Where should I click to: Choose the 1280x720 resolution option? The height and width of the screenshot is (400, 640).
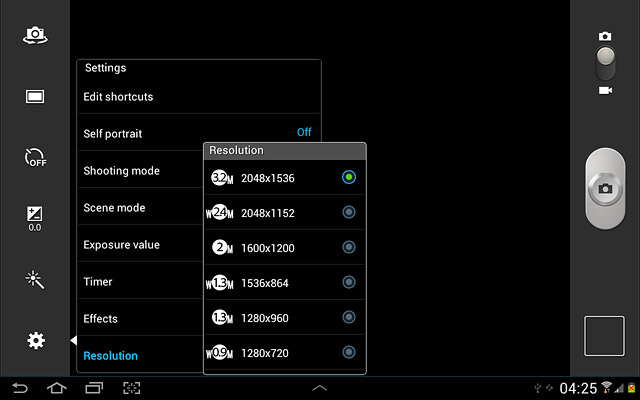point(284,353)
